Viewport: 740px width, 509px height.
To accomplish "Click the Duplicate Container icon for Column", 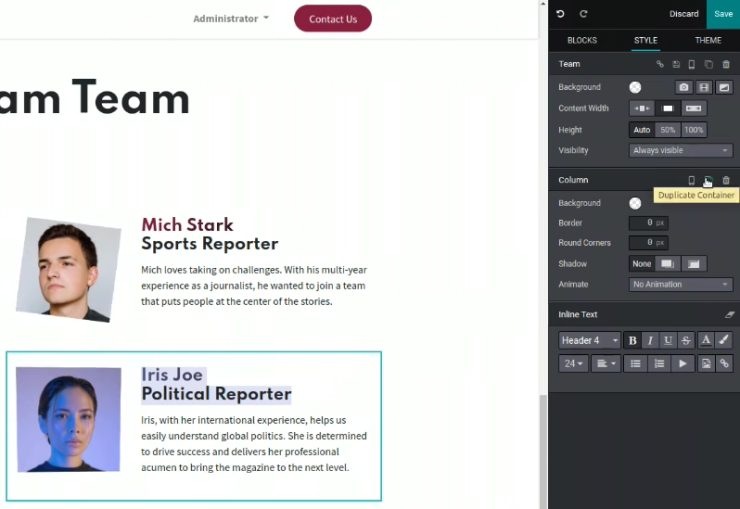I will 708,180.
